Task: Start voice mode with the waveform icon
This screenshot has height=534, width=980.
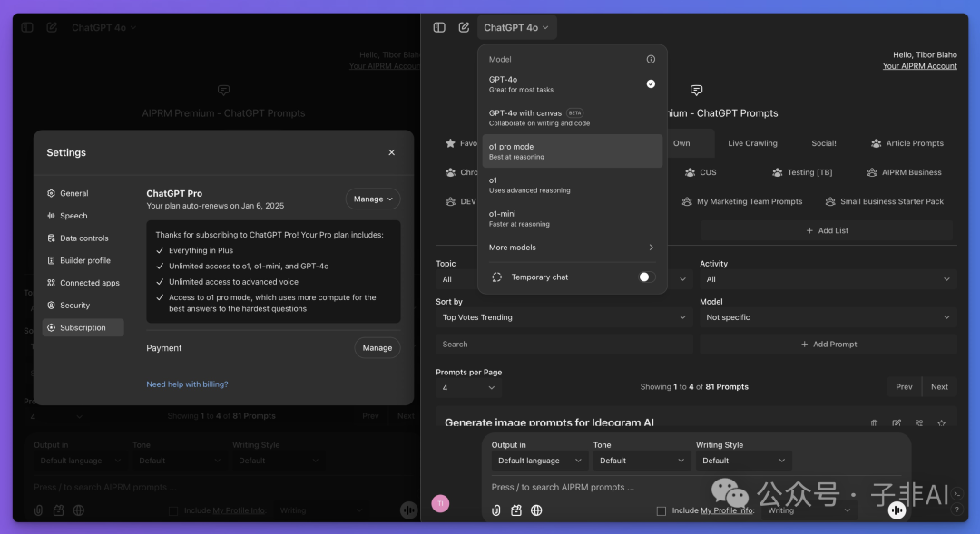Action: coord(897,510)
